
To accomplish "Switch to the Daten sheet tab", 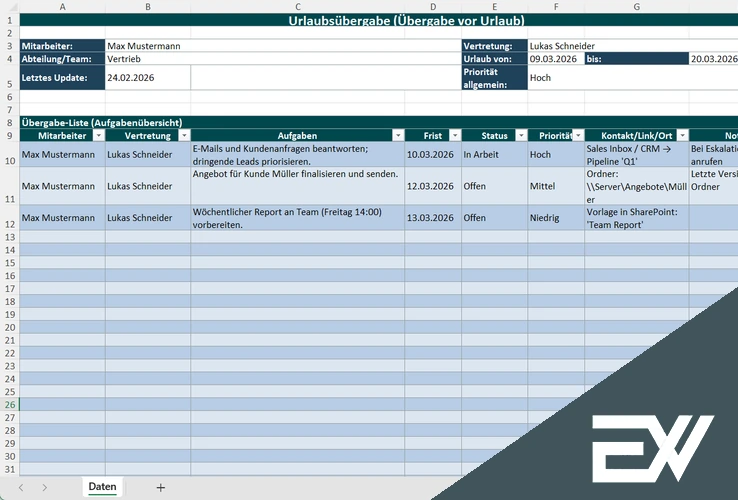I will [102, 487].
